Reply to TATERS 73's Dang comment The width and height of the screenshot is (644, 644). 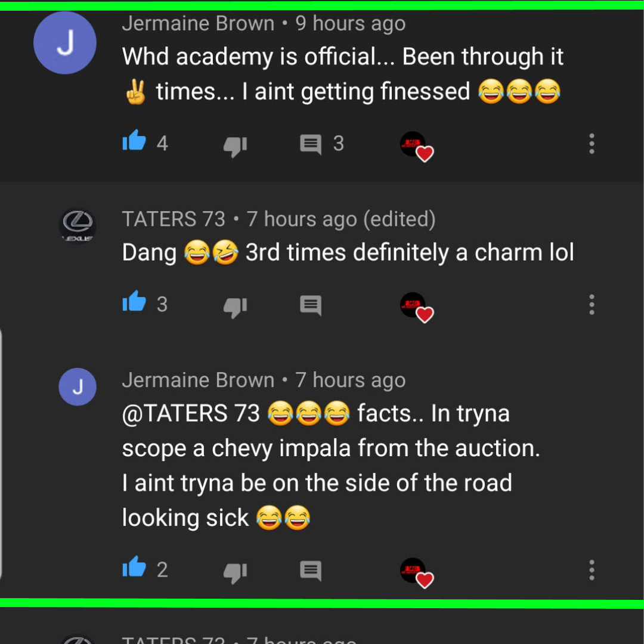(x=311, y=305)
